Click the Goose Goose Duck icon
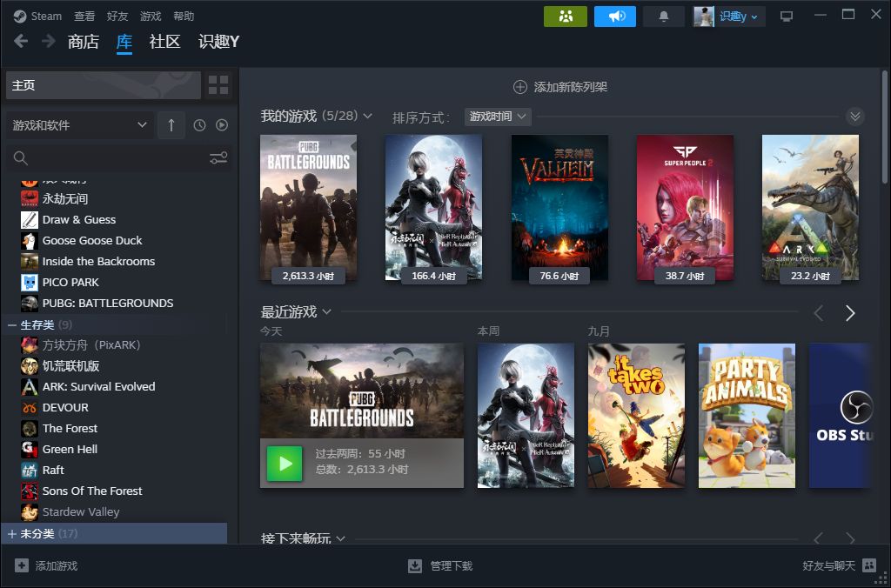Viewport: 891px width, 588px height. [x=30, y=240]
